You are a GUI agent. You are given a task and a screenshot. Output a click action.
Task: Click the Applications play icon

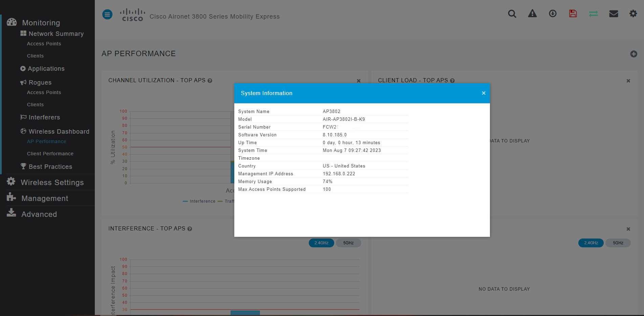(x=23, y=68)
